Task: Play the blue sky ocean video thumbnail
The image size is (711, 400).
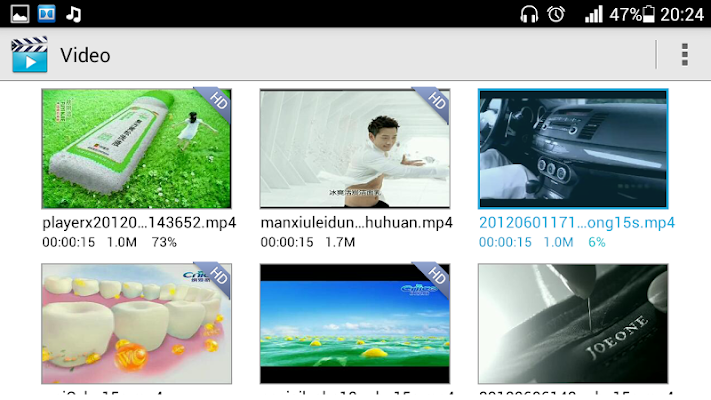Action: pos(355,323)
